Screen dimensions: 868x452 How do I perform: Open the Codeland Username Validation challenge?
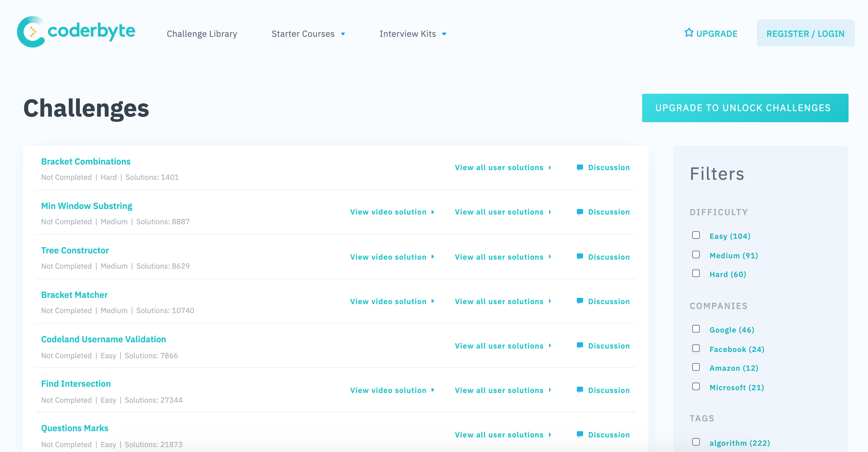[x=104, y=339]
